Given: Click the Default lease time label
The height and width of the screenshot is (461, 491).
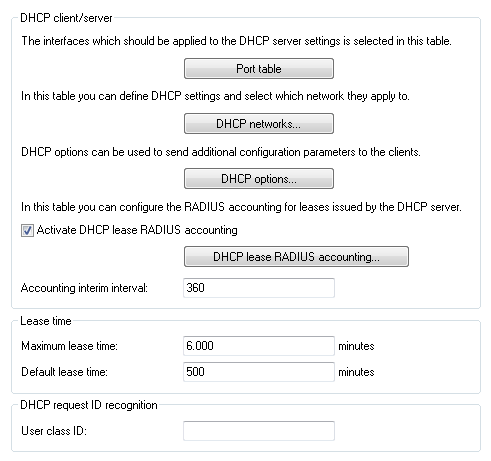Looking at the screenshot, I should pyautogui.click(x=64, y=372).
